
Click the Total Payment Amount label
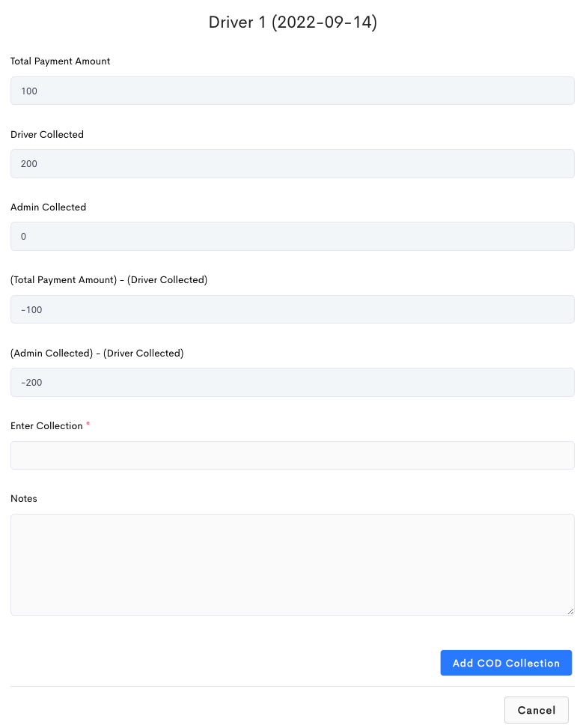coord(61,61)
